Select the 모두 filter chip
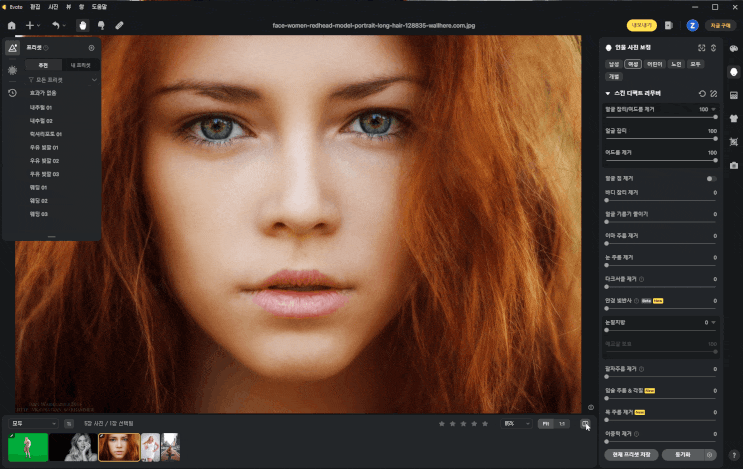743x469 pixels. coord(695,64)
